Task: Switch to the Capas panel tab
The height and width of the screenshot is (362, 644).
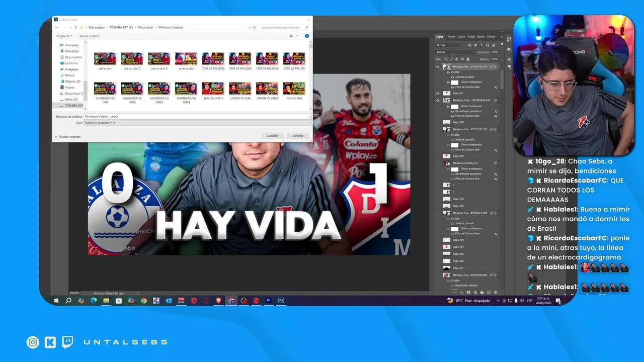Action: tap(440, 37)
